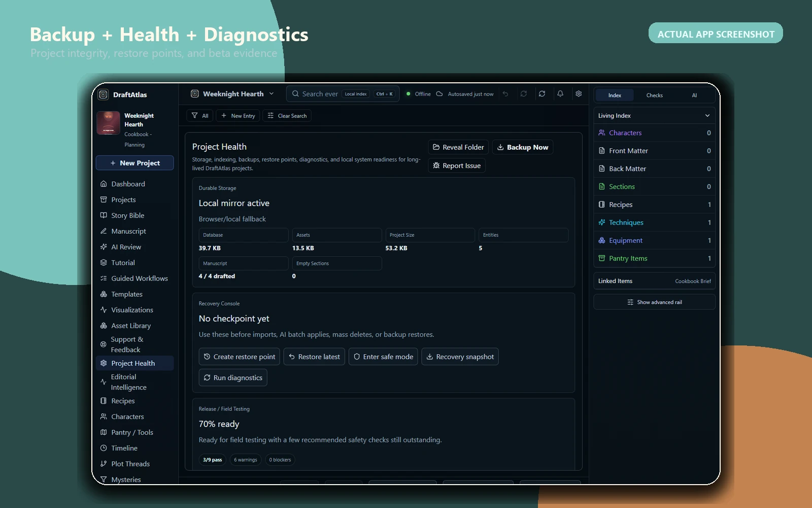Image resolution: width=812 pixels, height=508 pixels.
Task: Click Report Issue
Action: (x=457, y=166)
